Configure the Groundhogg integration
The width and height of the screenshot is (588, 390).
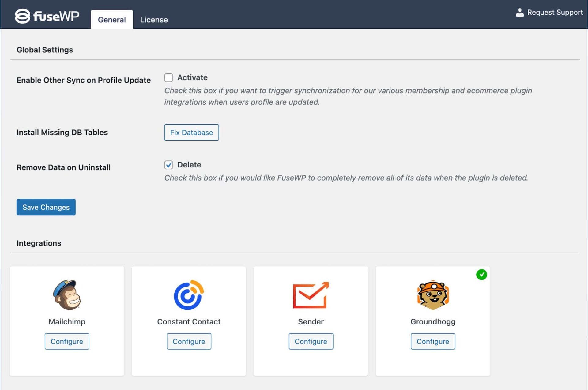point(433,341)
